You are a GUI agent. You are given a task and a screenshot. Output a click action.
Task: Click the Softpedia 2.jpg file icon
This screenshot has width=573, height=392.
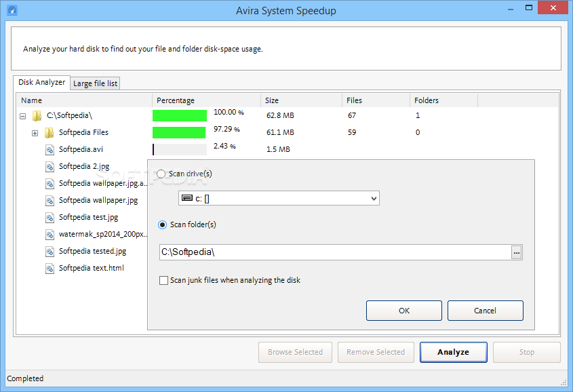click(50, 167)
